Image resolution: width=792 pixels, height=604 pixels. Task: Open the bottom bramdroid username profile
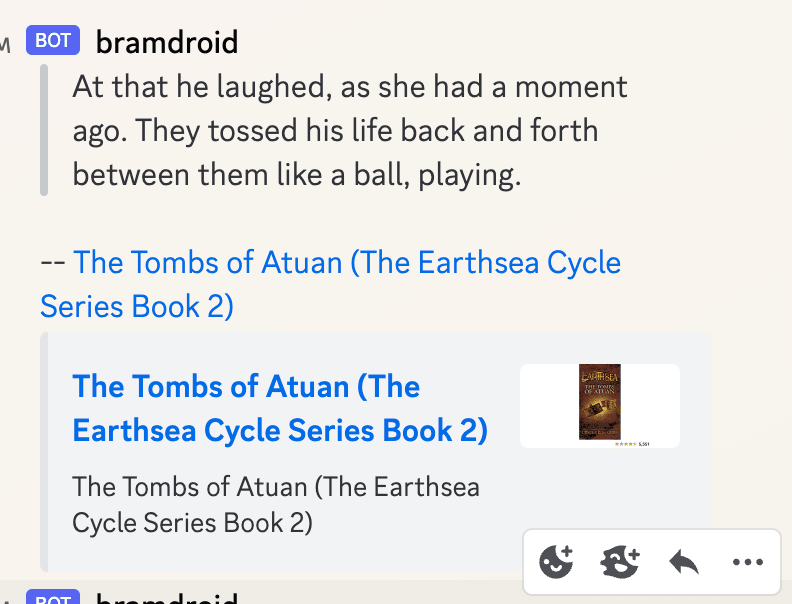(167, 599)
